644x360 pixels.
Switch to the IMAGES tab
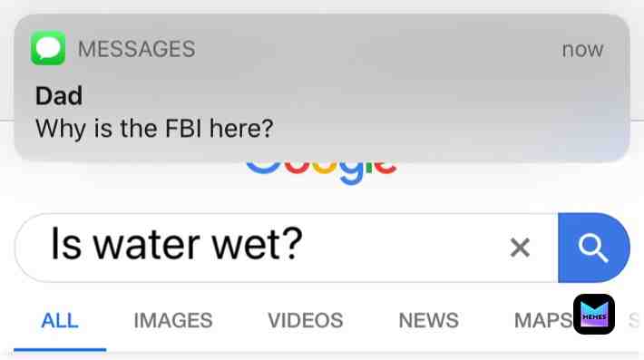pyautogui.click(x=173, y=321)
